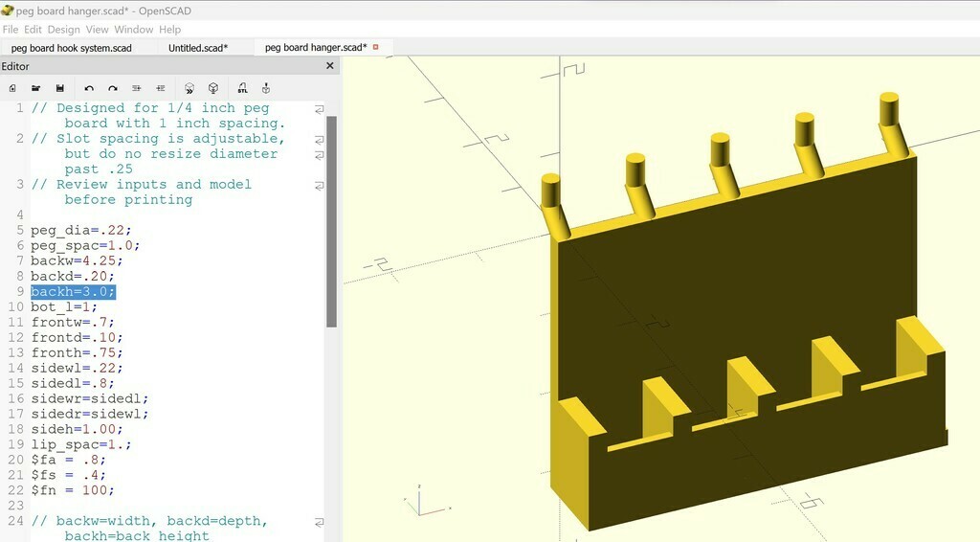
Task: Unindent the selected code using toolbar icon
Action: point(137,88)
